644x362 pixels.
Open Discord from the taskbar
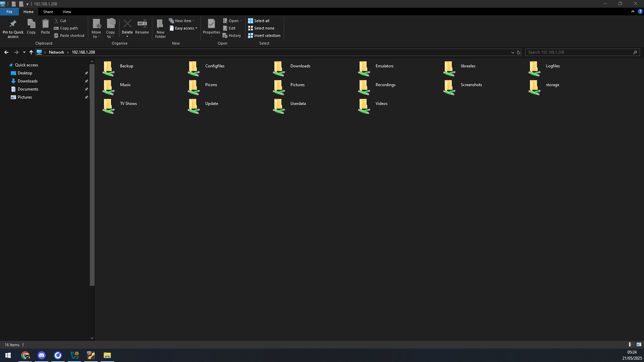(42, 355)
